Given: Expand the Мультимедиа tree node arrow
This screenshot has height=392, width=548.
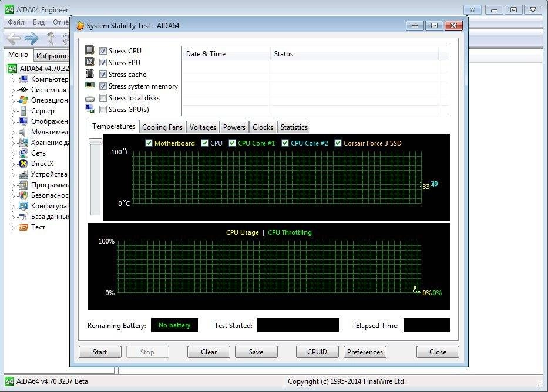Looking at the screenshot, I should (x=14, y=132).
